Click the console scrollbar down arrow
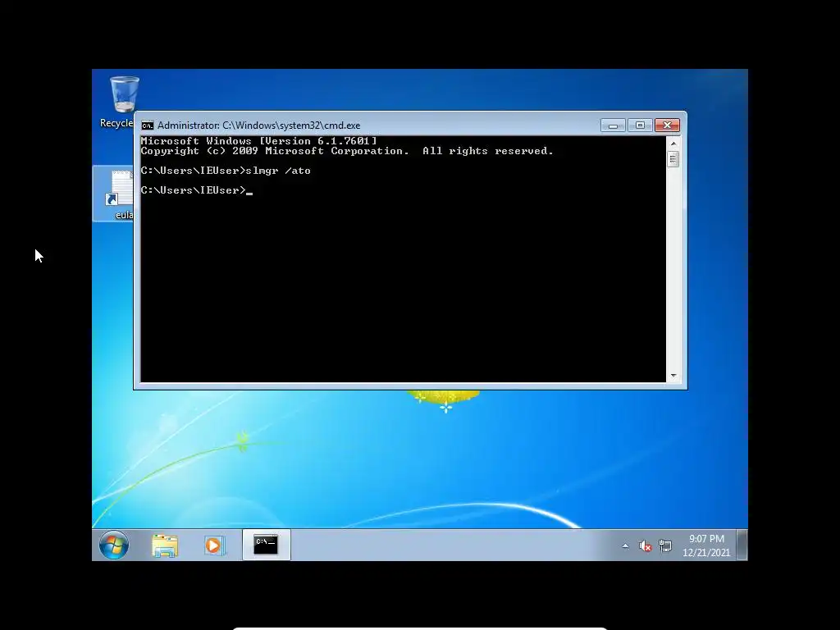840x630 pixels. coord(673,376)
